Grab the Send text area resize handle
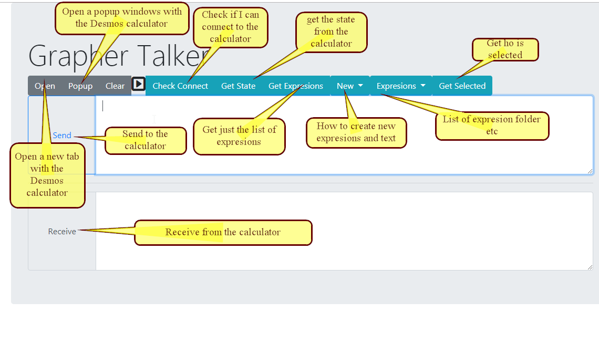The image size is (599, 364). tap(590, 171)
